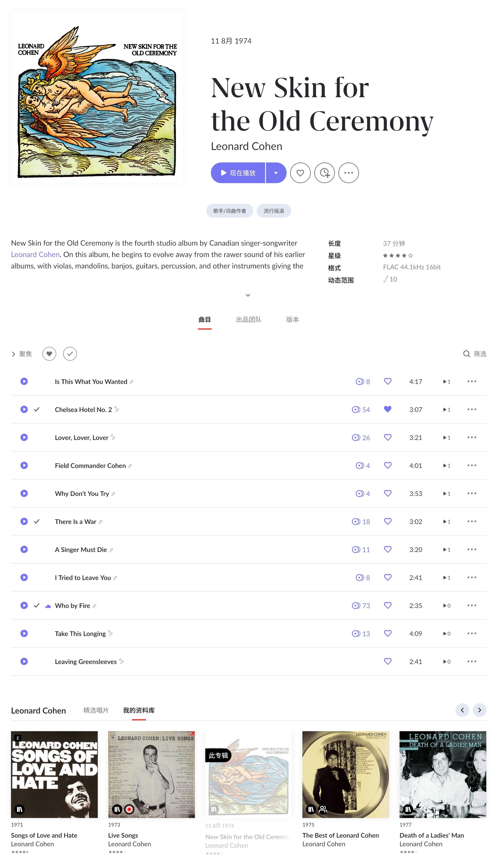Open more options for Is This What You Wanted
The image size is (496, 868).
pos(472,381)
